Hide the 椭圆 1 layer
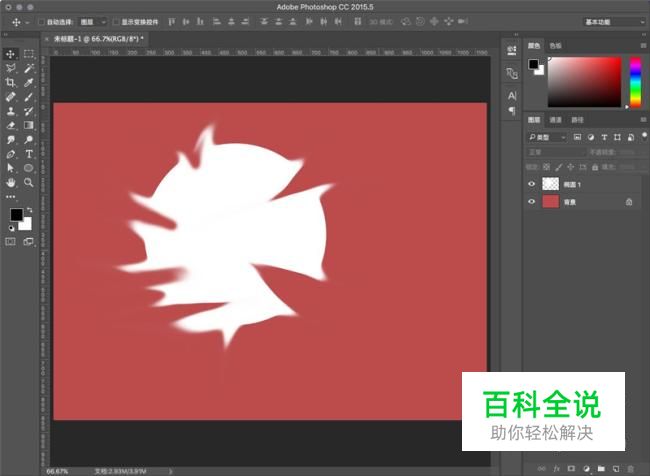The width and height of the screenshot is (650, 476). (x=532, y=184)
